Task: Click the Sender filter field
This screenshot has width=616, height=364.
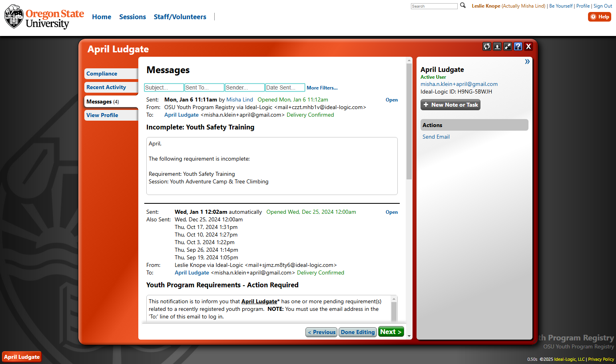Action: pos(245,88)
